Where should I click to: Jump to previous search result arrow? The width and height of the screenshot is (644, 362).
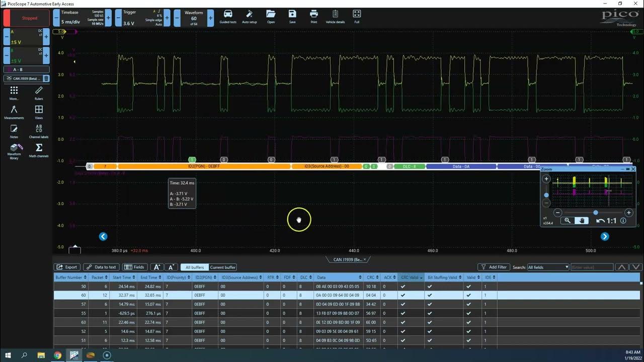[622, 267]
